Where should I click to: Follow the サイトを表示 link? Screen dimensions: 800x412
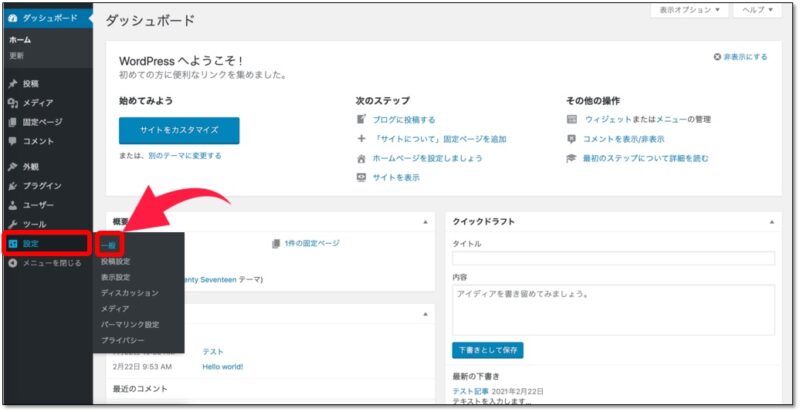[396, 177]
